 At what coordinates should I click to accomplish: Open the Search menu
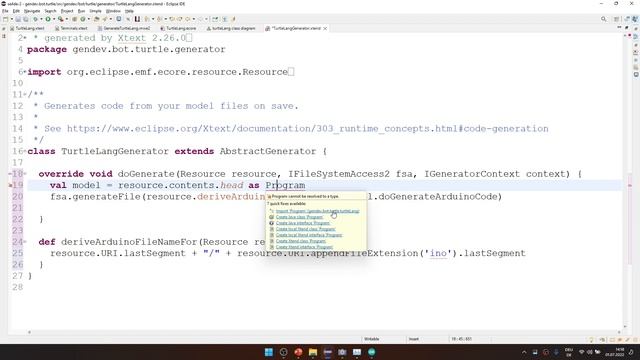(50, 11)
